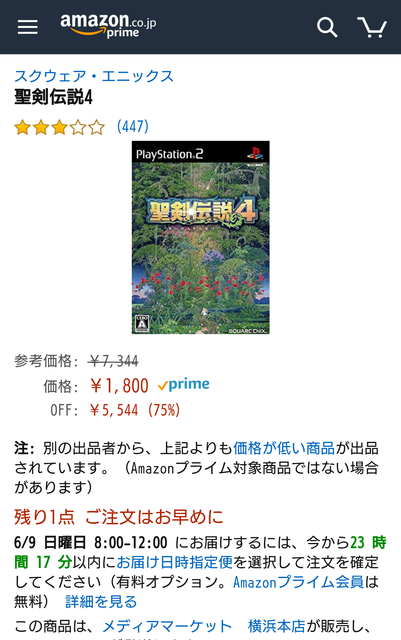Open the 価格が低い商品 link
This screenshot has height=640, width=401.
point(284,448)
